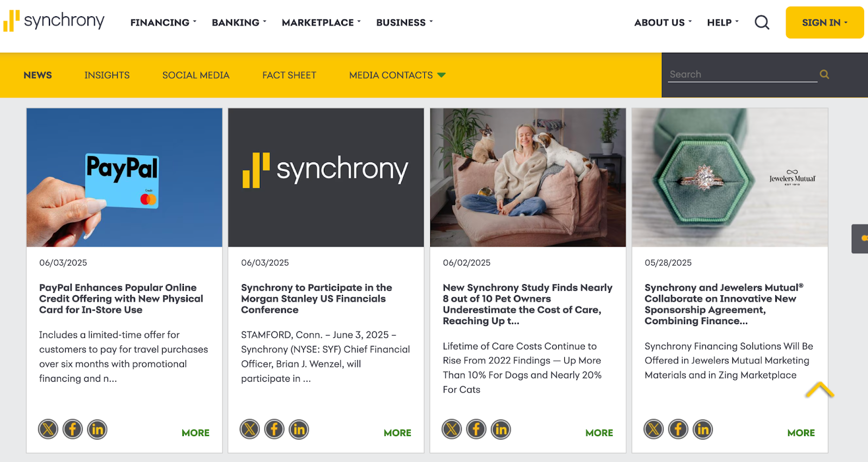The height and width of the screenshot is (462, 868).
Task: Click 'Synchrony Financing Solutions Will Be' summary
Action: tap(729, 361)
